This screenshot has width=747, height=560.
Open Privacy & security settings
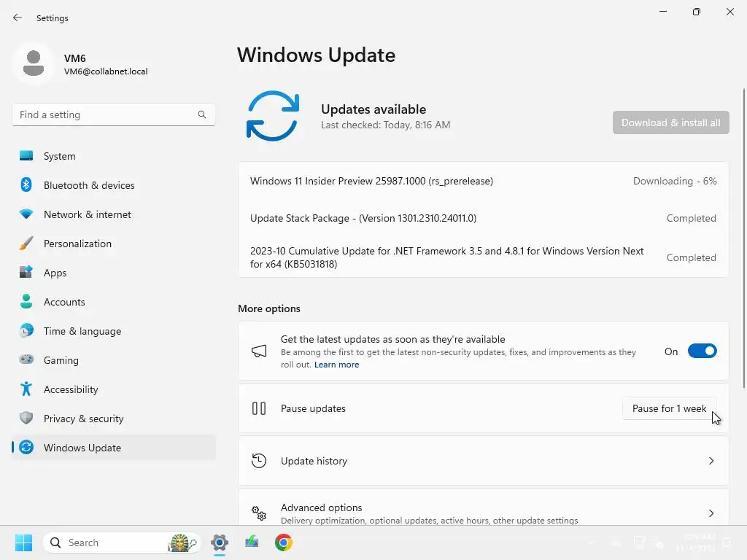114,419
